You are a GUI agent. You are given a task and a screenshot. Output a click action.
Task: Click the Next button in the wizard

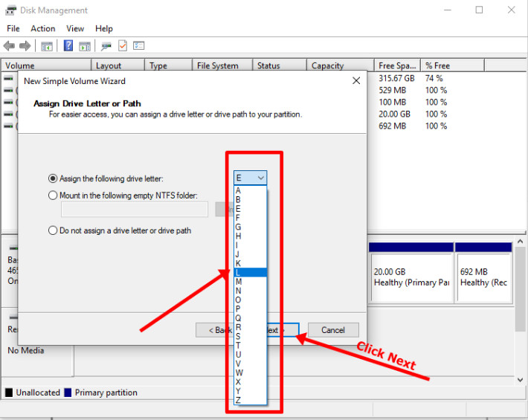(x=282, y=330)
